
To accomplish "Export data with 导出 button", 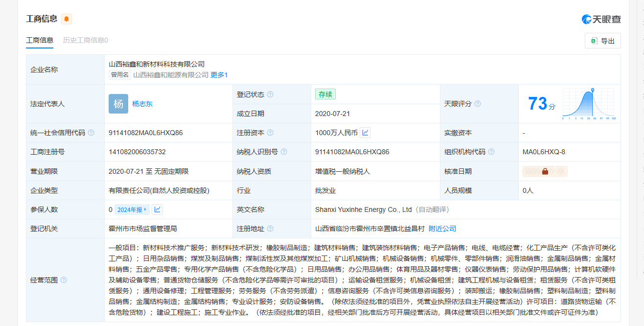I will 602,41.
